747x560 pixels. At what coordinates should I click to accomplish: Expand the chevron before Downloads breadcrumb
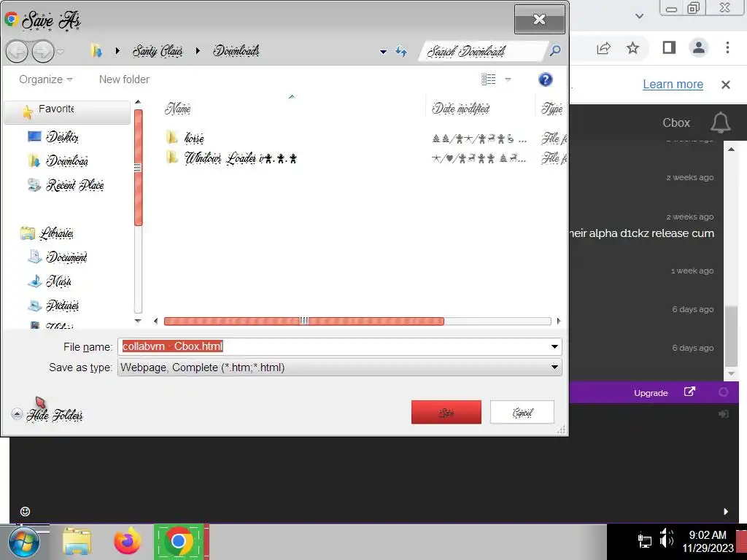coord(198,50)
